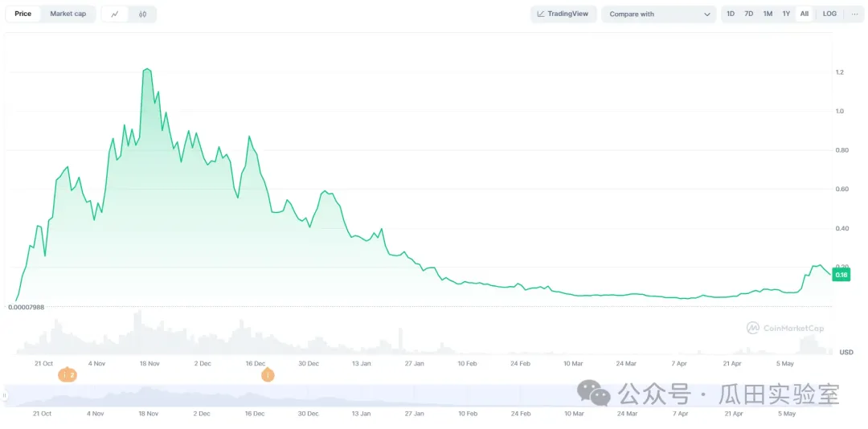Set the time range to 7D

749,14
